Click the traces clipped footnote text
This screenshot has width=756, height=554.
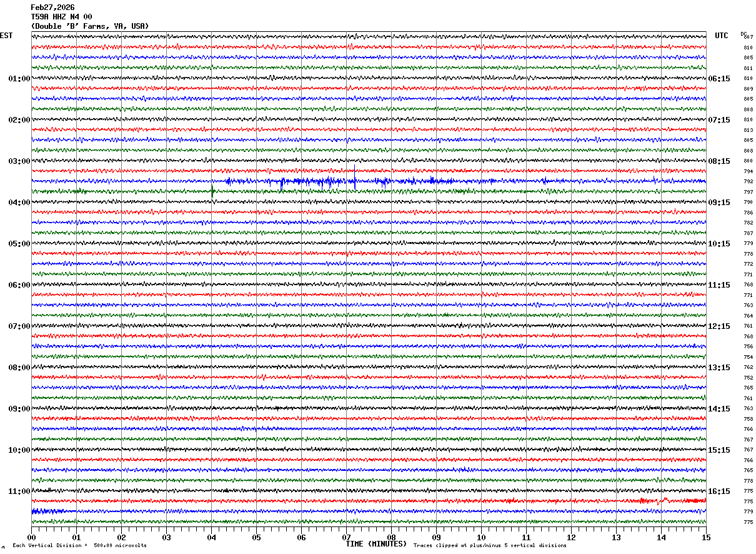(x=490, y=546)
